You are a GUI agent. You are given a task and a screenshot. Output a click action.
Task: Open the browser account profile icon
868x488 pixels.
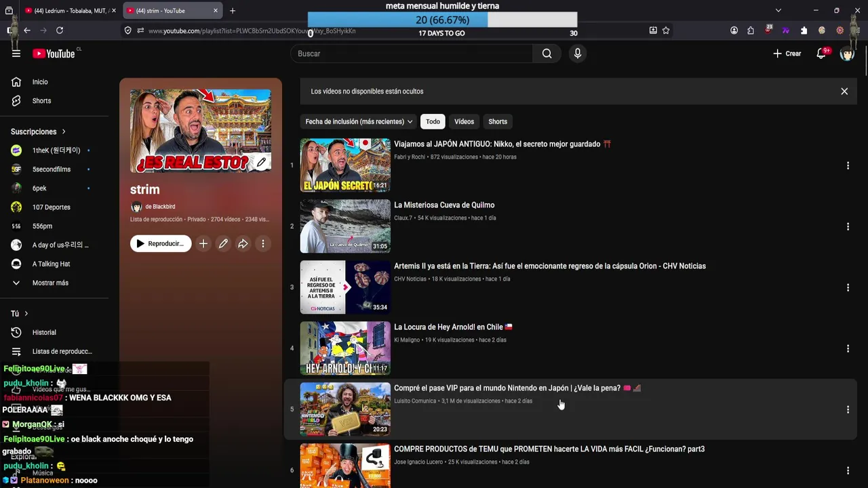coord(734,30)
